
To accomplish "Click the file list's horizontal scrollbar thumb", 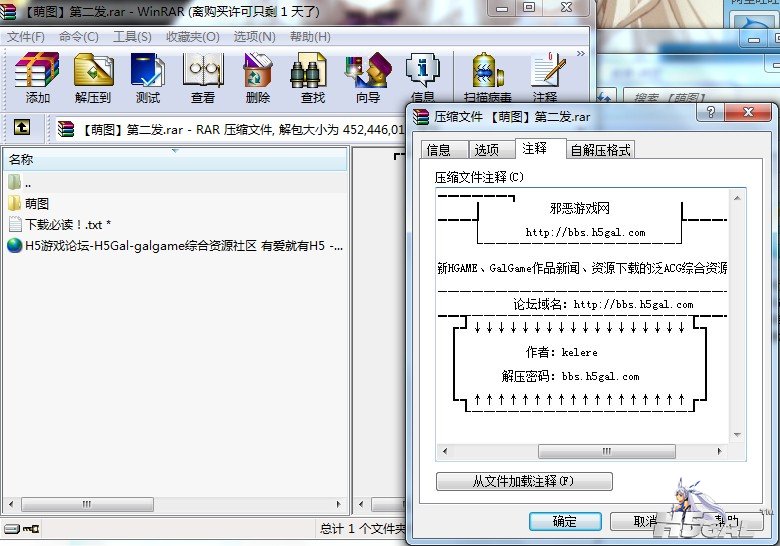I will (x=87, y=504).
